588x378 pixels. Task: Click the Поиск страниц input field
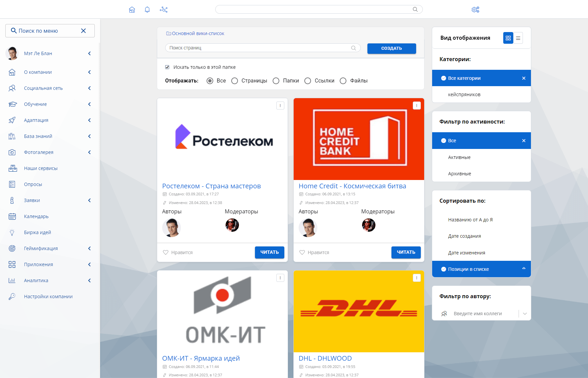tap(263, 48)
